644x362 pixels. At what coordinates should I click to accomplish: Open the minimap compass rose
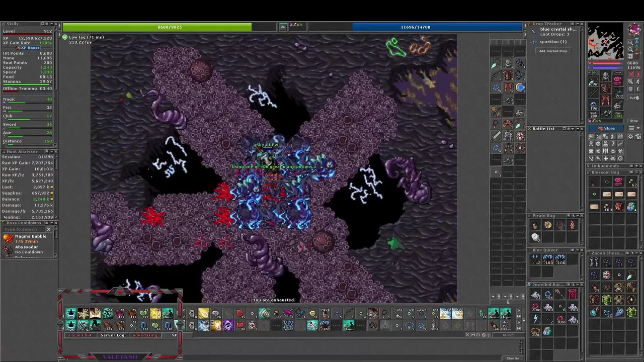tap(634, 29)
